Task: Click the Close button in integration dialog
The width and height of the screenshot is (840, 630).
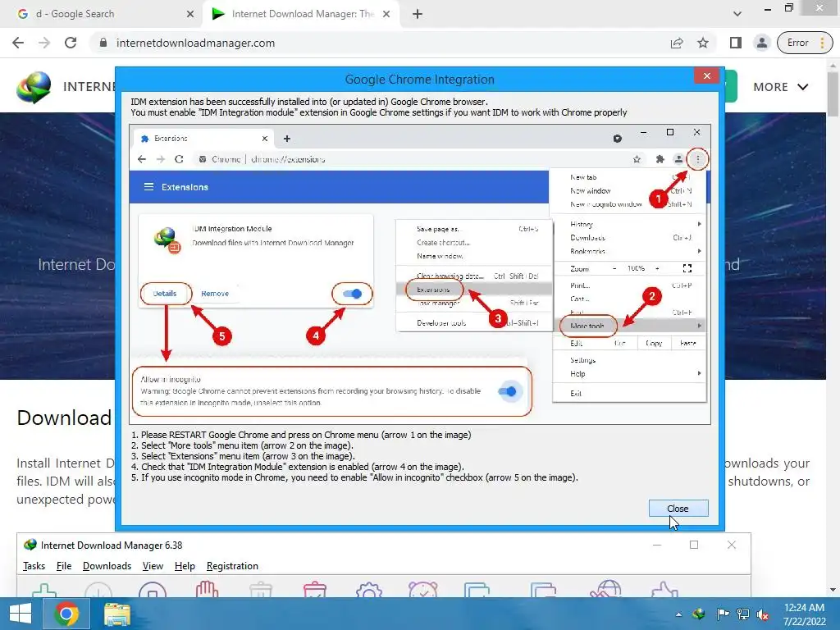Action: coord(678,509)
